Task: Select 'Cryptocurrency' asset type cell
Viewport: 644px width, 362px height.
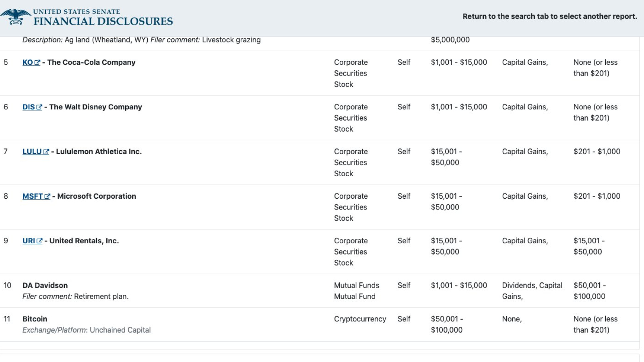Action: [360, 319]
